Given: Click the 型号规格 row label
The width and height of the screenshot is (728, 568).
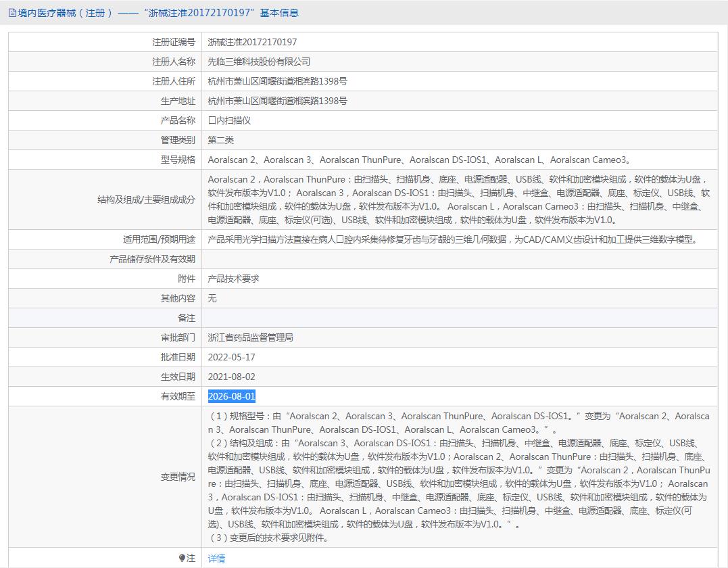Looking at the screenshot, I should click(178, 160).
